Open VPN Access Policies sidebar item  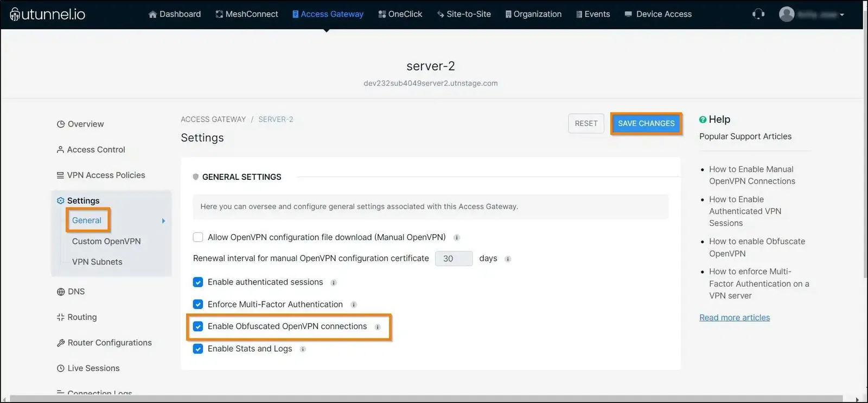coord(101,175)
